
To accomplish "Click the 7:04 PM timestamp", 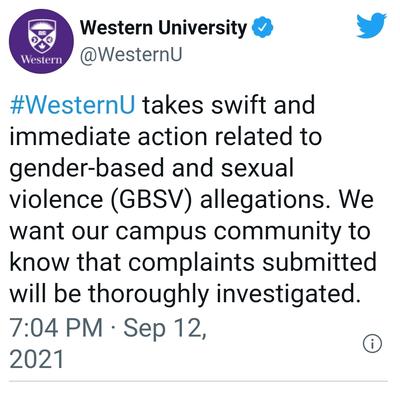I will point(56,328).
